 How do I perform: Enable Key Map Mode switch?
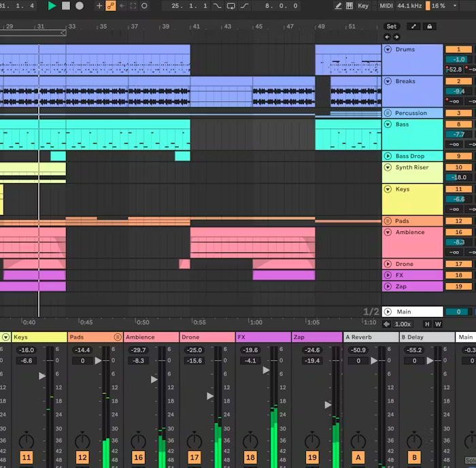pos(363,5)
